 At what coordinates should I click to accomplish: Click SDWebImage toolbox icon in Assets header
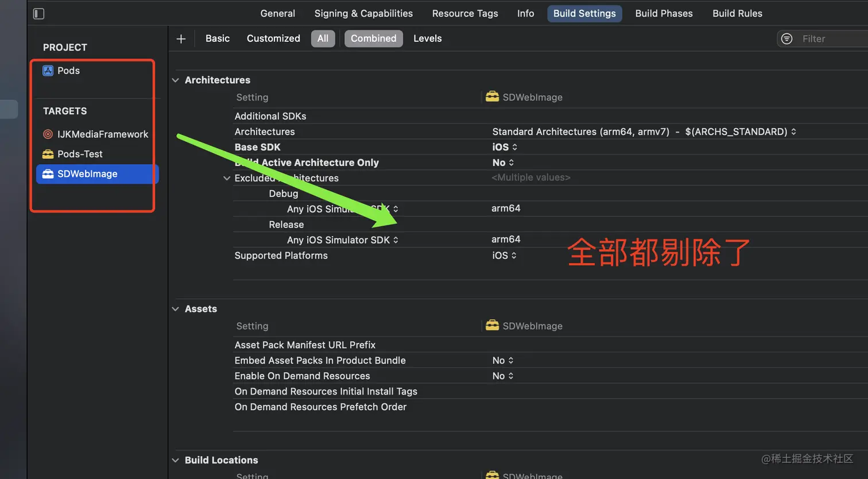[492, 325]
